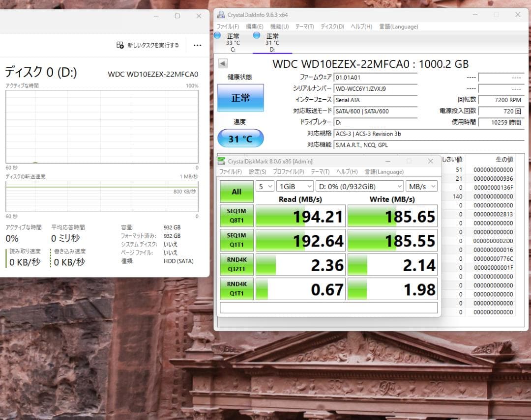Screen dimensions: 531x420
Task: Start the RND4K Q1T1 benchmark test
Action: [236, 289]
